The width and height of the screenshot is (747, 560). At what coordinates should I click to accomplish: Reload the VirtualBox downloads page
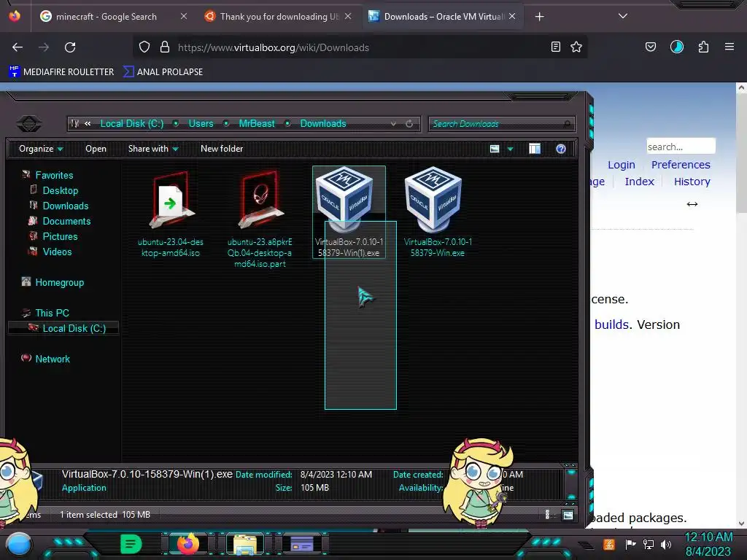[70, 47]
